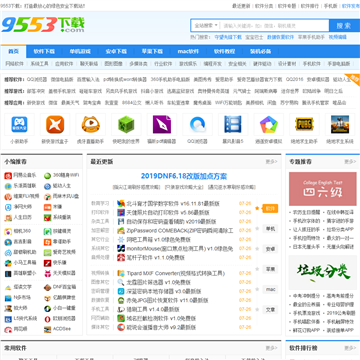
Task: Select the orange 软件 category tab
Action: (x=270, y=209)
